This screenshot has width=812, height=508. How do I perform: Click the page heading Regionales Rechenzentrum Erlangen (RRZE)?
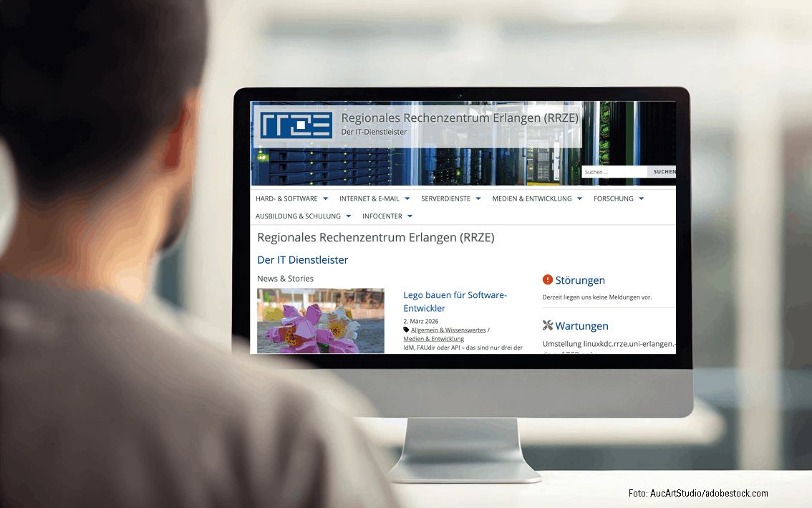(x=375, y=237)
